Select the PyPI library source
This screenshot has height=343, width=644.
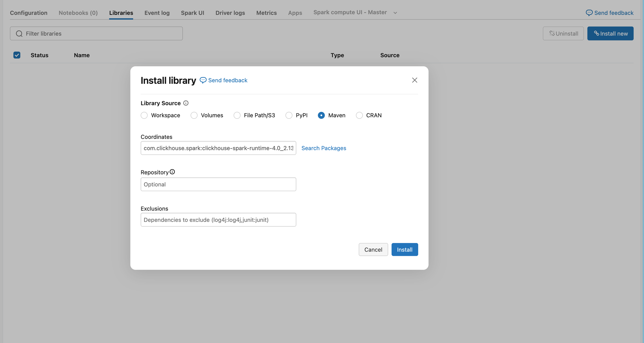pyautogui.click(x=289, y=115)
